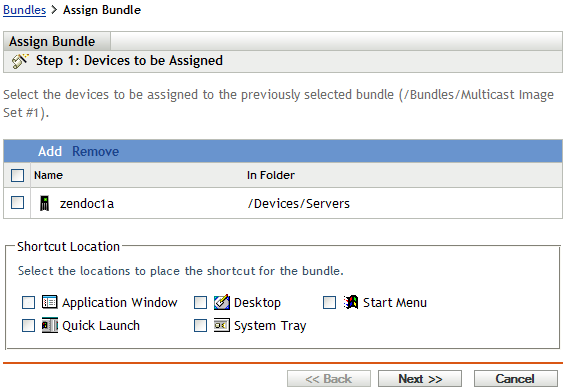Toggle the select-all checkbox in Name header

click(x=17, y=175)
